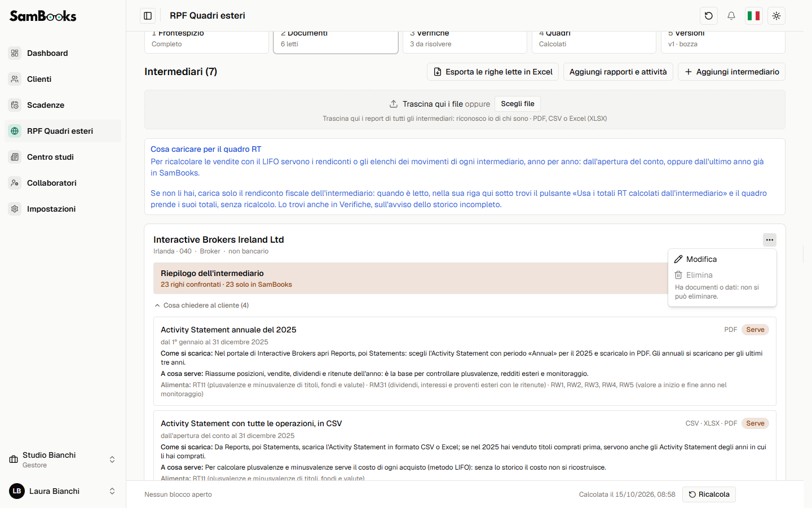Choose Modifica from the context menu
The image size is (812, 508).
[x=722, y=259]
